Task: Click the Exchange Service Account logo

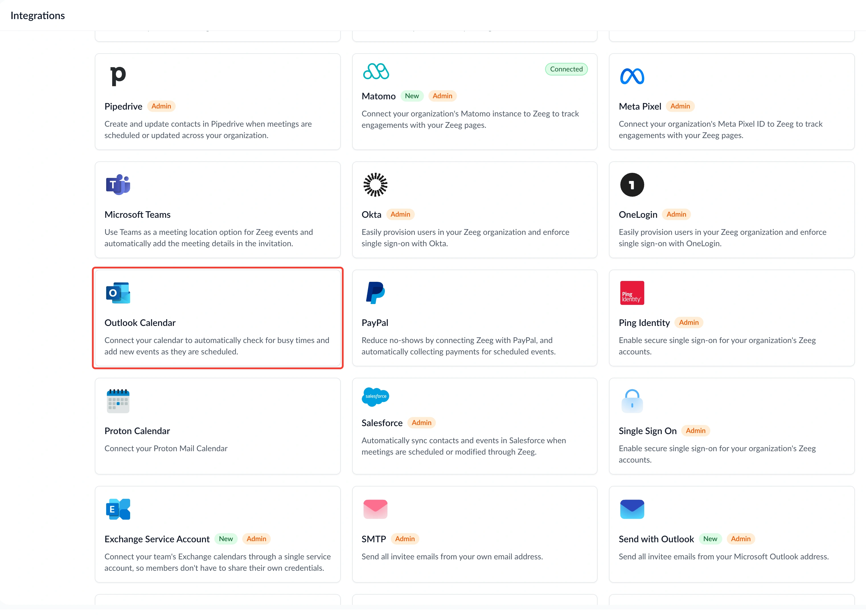Action: coord(118,509)
